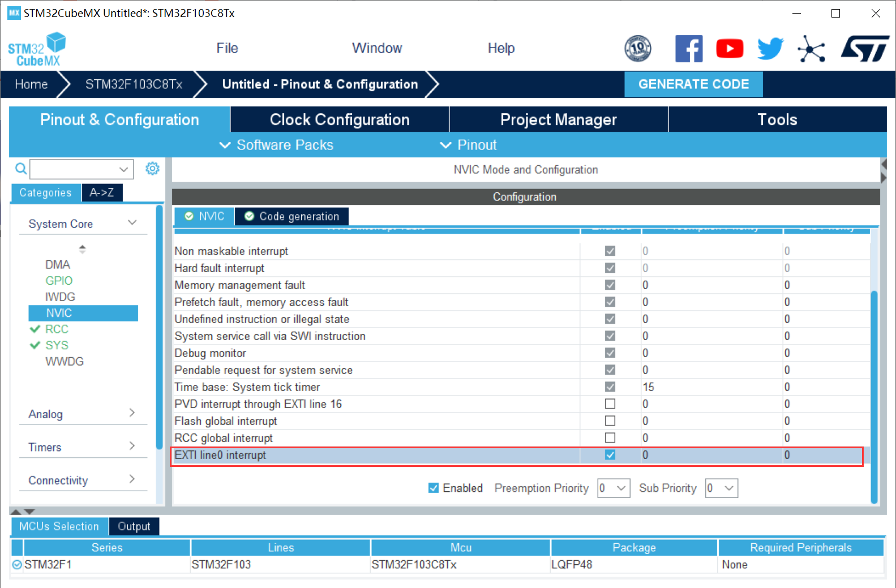Viewport: 896px width, 588px height.
Task: Open the Preemption Priority dropdown
Action: (x=614, y=488)
